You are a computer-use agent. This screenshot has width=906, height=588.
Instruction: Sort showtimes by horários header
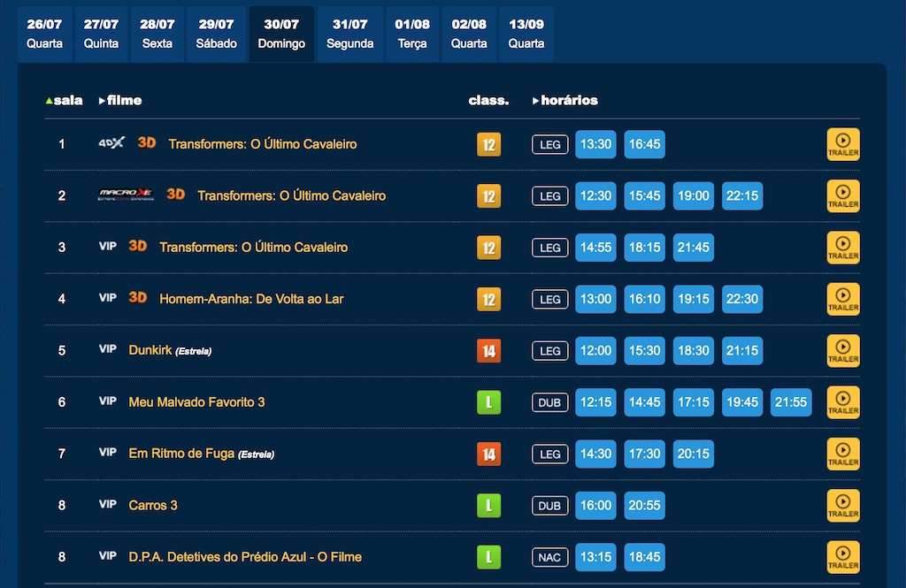point(565,101)
